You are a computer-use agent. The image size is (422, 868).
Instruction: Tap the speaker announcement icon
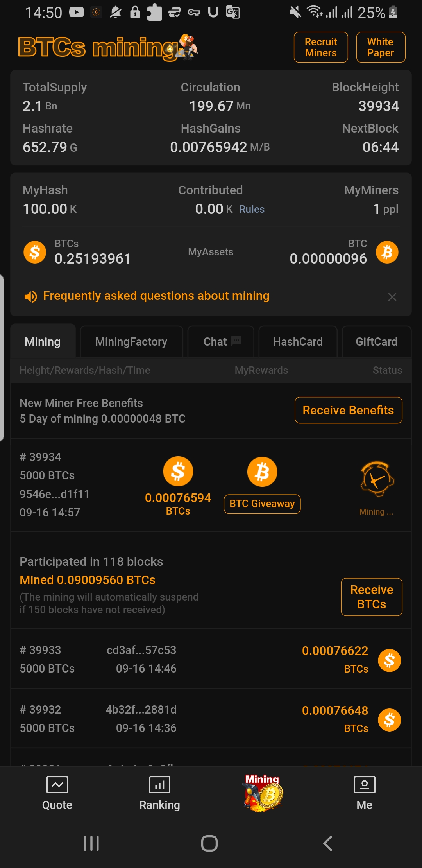click(30, 297)
